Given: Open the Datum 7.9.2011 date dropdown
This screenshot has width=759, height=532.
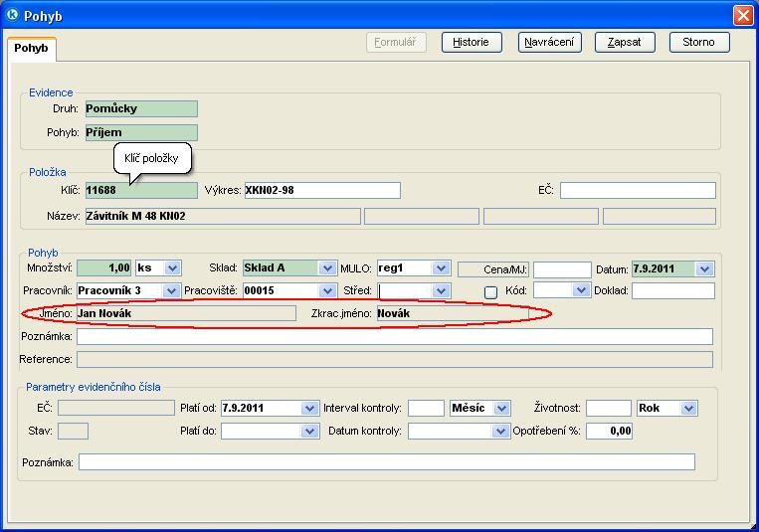Looking at the screenshot, I should click(704, 268).
